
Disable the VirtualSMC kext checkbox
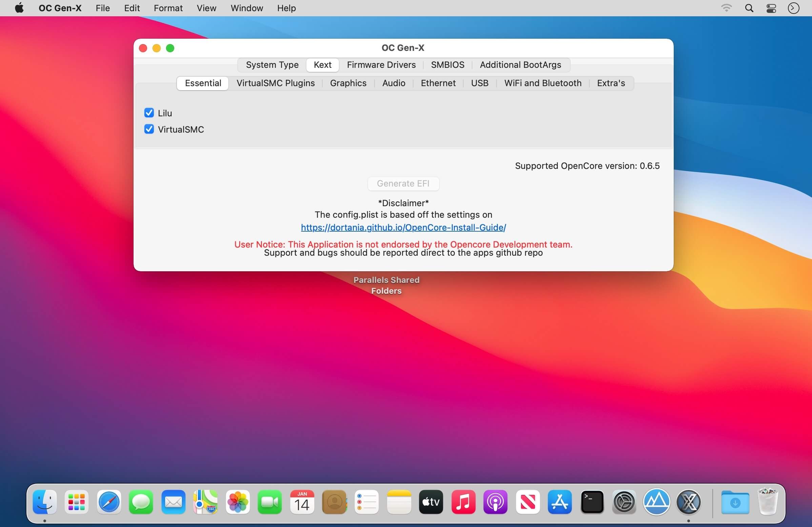point(149,129)
